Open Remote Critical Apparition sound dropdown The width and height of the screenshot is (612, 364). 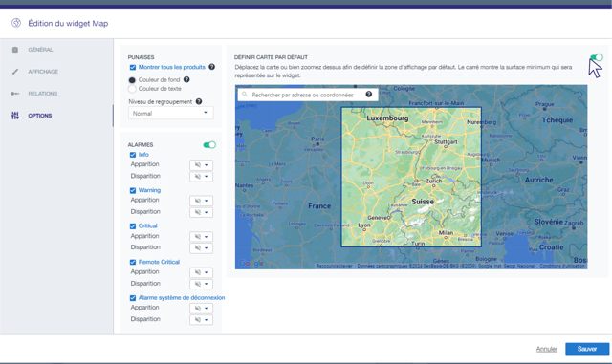[201, 272]
